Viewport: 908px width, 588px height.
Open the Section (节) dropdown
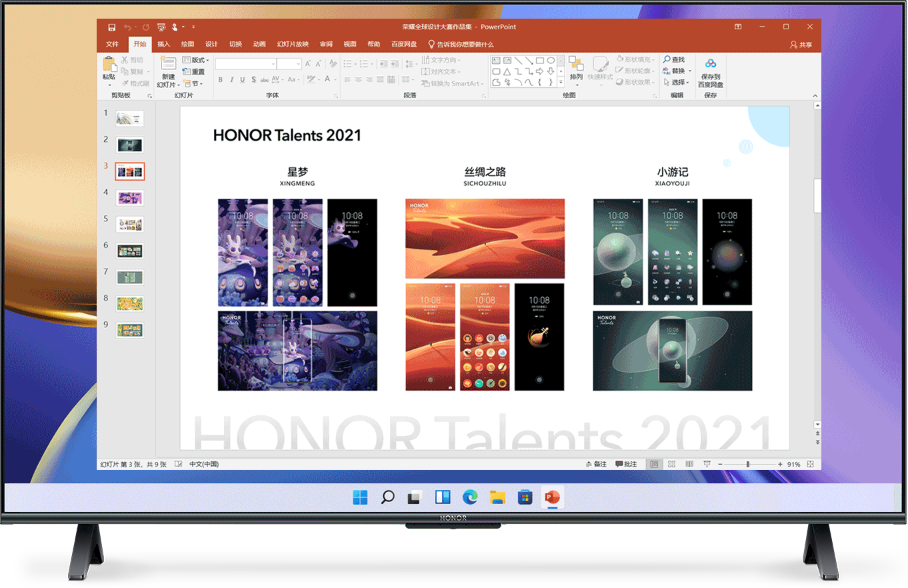click(192, 83)
